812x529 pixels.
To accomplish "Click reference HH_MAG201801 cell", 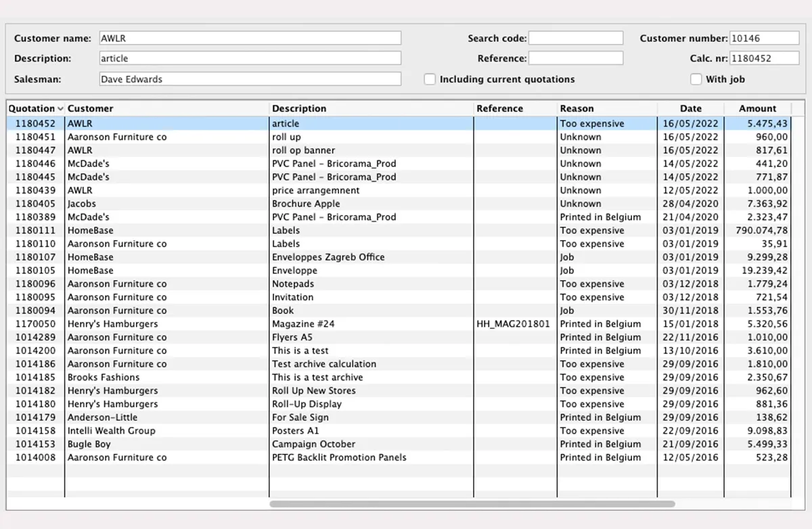I will (x=515, y=324).
